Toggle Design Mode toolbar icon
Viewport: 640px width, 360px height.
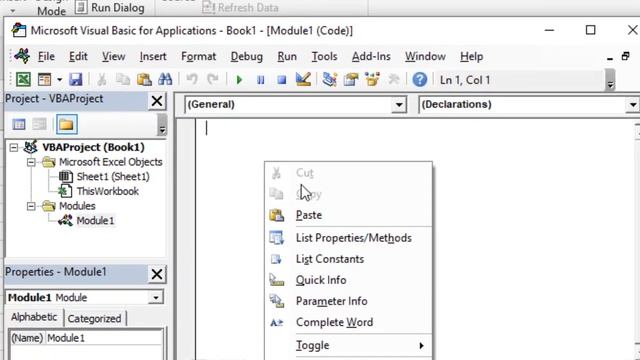tap(303, 79)
